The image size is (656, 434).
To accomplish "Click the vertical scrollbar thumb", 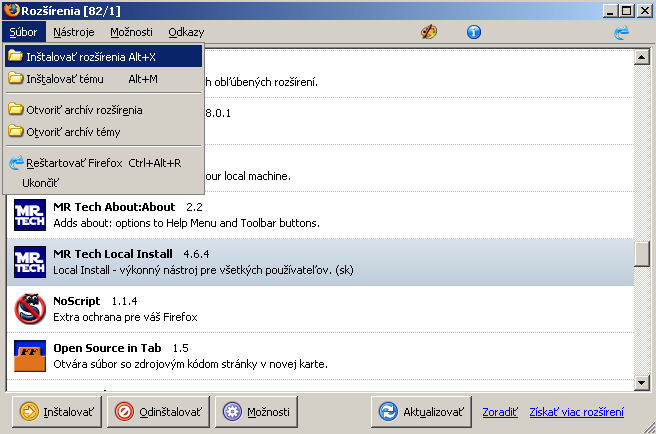I will (642, 254).
